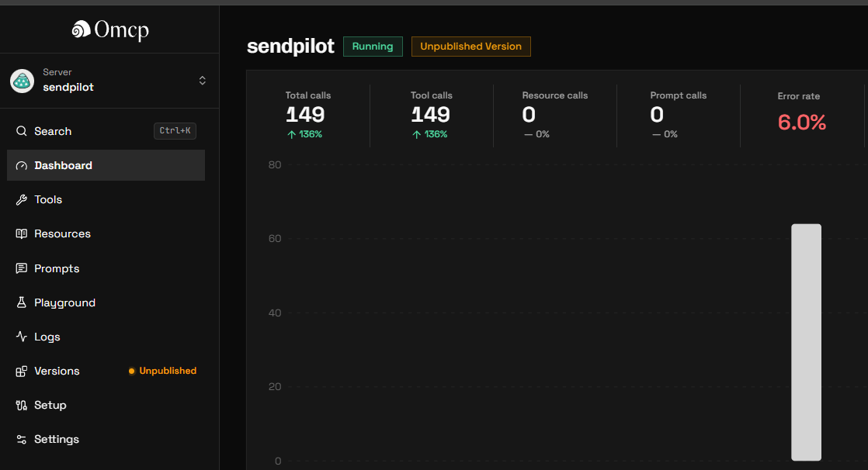Click the sendpilot page title
This screenshot has width=868, height=470.
pyautogui.click(x=290, y=47)
